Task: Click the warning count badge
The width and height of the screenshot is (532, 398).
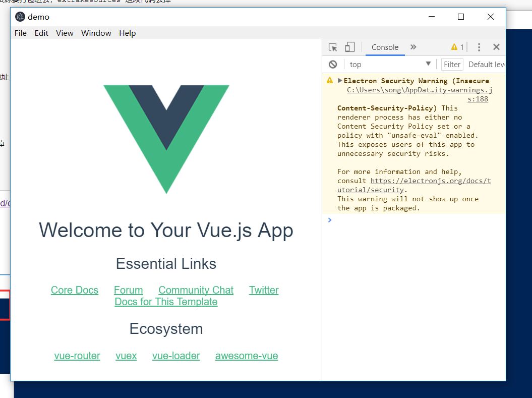Action: click(457, 47)
